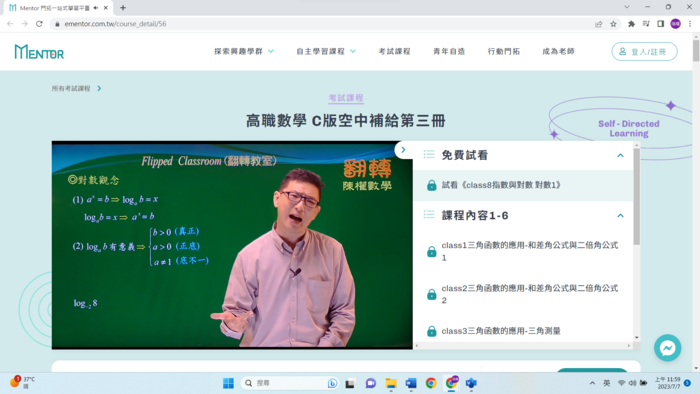Viewport: 700px width, 394px height.
Task: Click the 考試課程 category label link
Action: [346, 98]
